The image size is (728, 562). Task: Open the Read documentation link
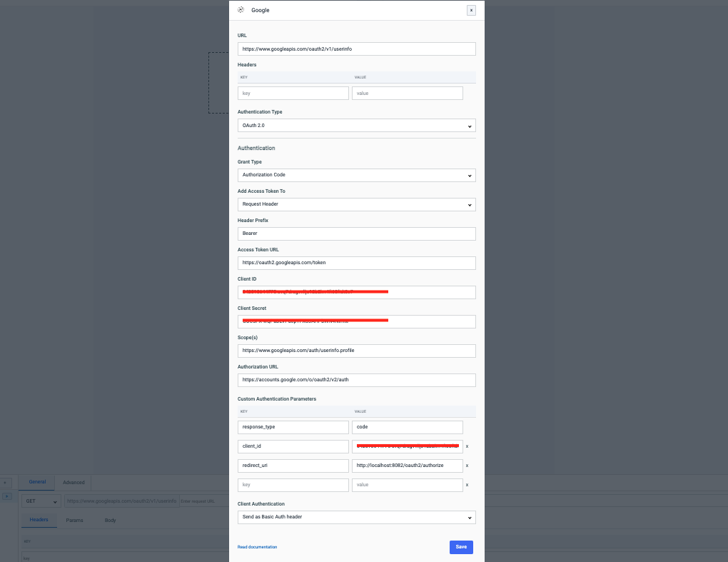[257, 547]
